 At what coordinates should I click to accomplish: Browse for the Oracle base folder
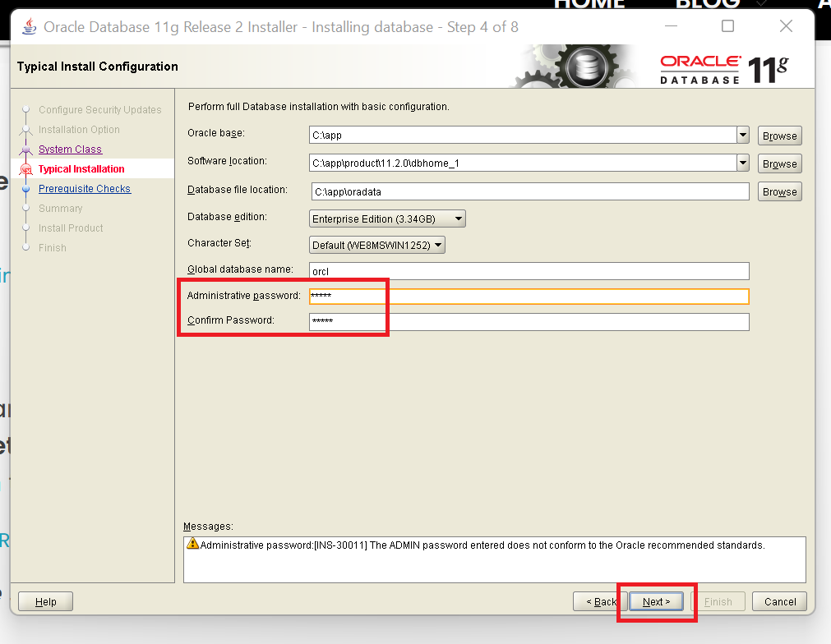coord(779,136)
